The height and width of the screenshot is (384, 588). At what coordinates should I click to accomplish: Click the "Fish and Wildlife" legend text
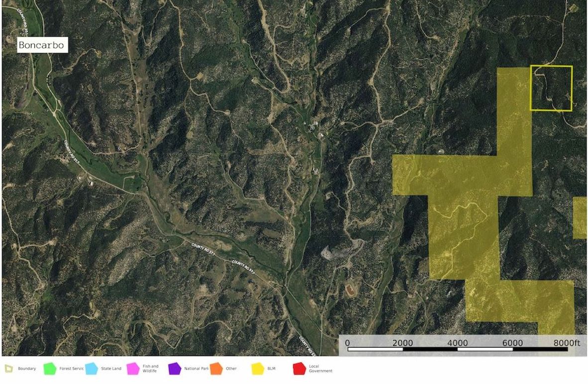150,369
